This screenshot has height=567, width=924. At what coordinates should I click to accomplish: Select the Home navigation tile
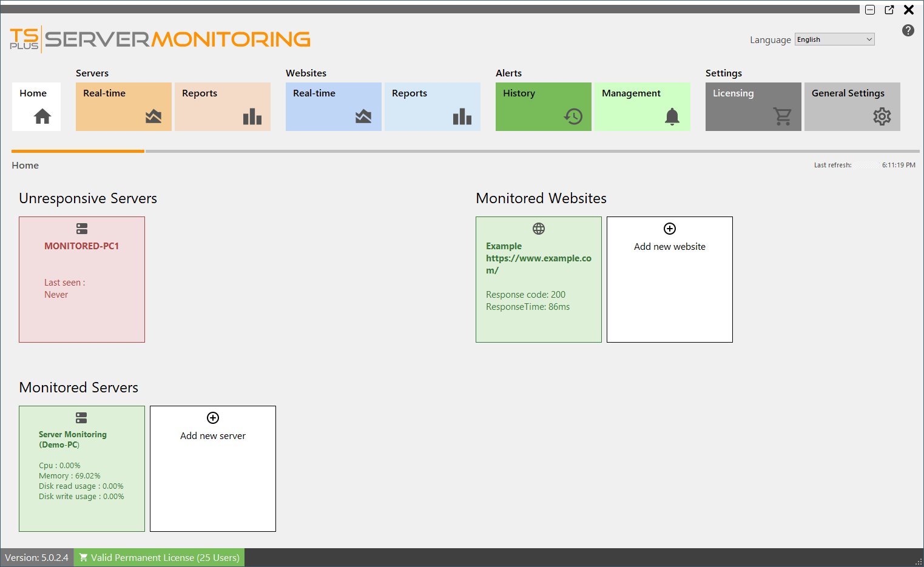click(36, 107)
